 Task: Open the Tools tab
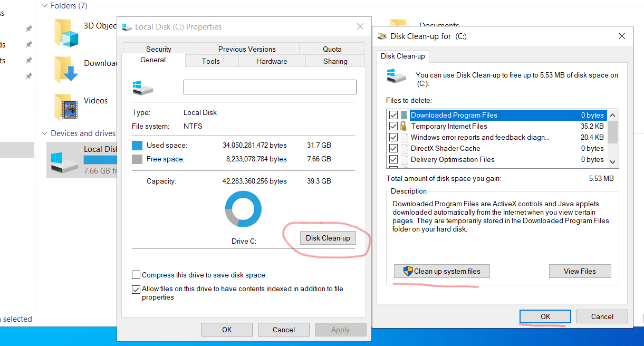click(210, 61)
